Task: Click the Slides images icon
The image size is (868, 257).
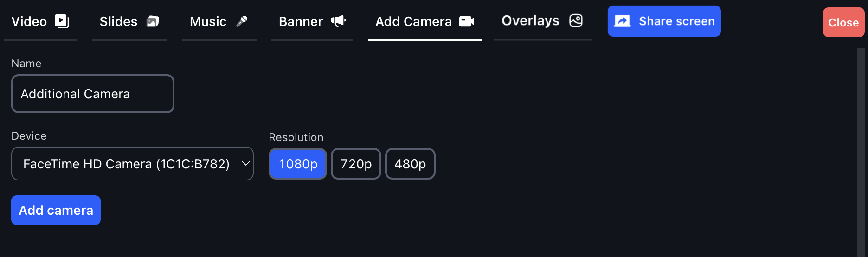Action: click(153, 21)
